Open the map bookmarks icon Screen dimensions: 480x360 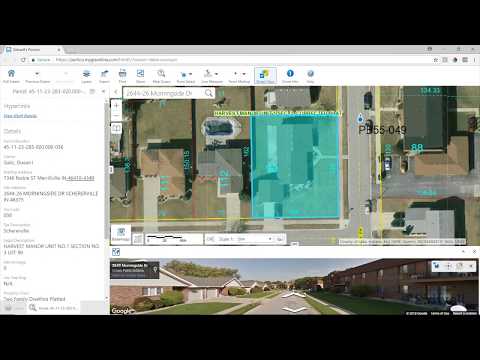tap(116, 128)
